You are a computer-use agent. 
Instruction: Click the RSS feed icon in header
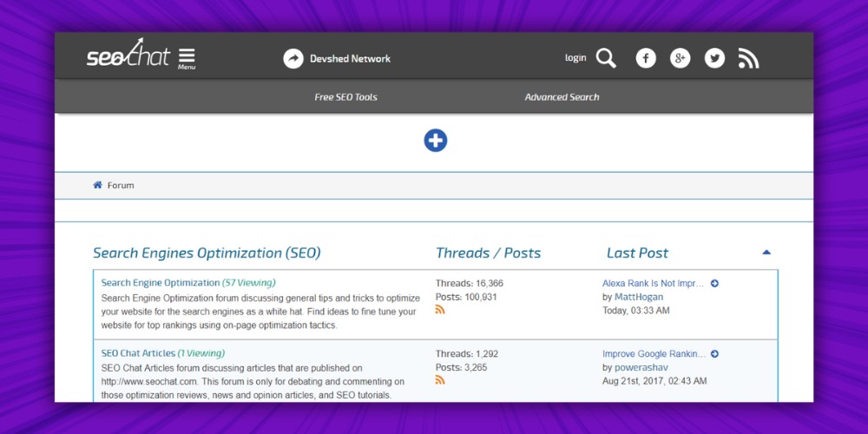[748, 58]
